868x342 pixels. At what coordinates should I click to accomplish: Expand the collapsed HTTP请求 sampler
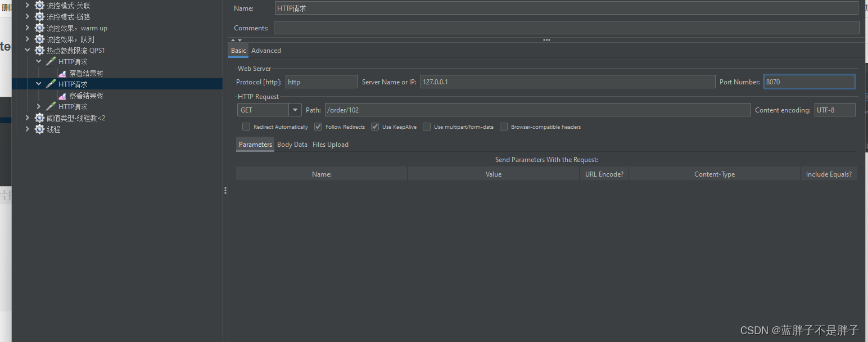point(39,106)
